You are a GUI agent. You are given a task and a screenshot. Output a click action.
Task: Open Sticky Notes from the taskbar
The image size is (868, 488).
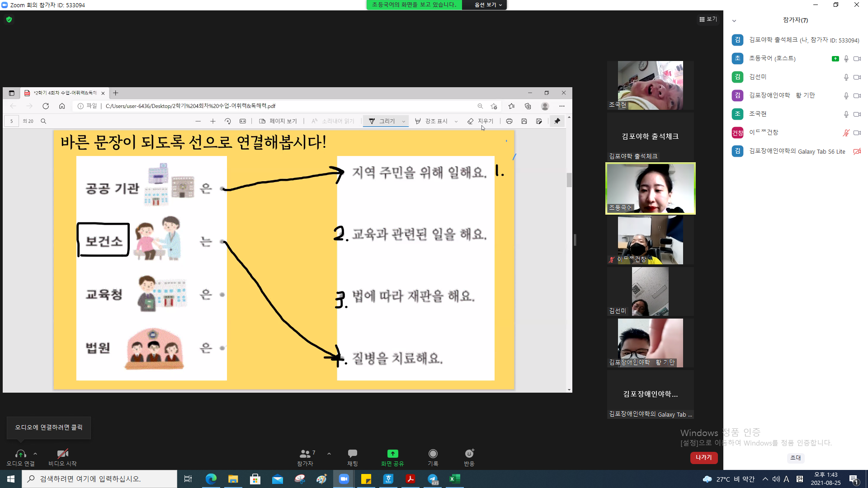coord(366,479)
